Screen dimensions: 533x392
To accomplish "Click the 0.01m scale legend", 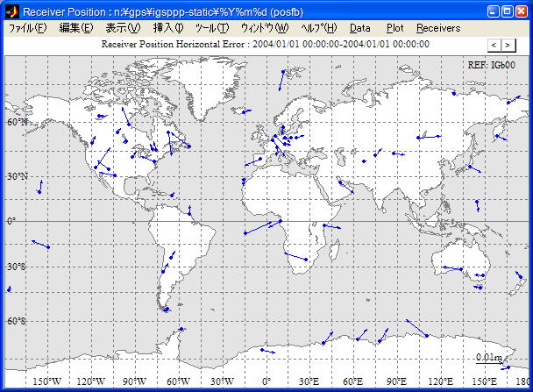I will point(488,358).
